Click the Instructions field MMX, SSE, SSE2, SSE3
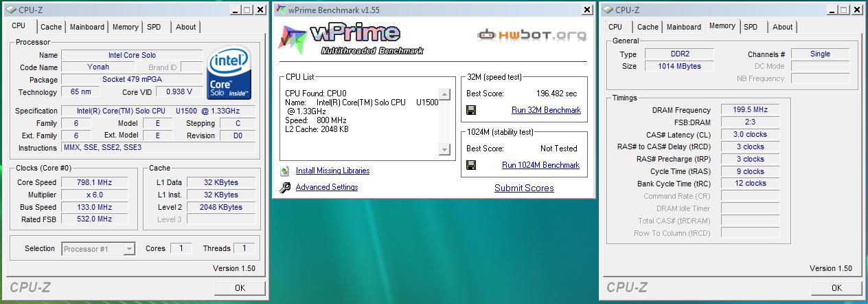 (159, 148)
